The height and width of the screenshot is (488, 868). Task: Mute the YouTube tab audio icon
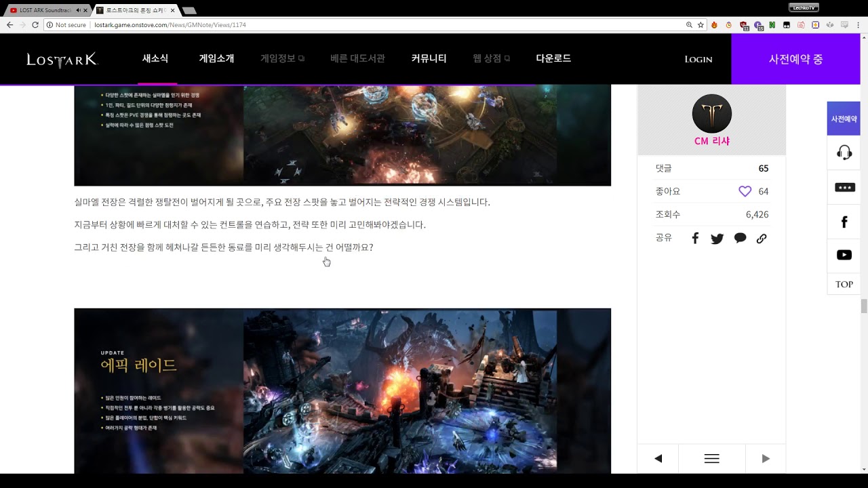coord(79,10)
